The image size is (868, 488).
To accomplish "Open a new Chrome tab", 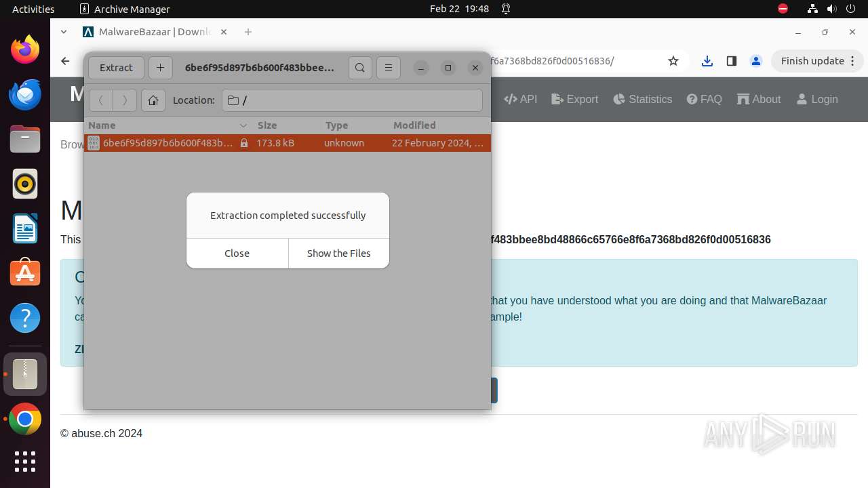I will (248, 32).
